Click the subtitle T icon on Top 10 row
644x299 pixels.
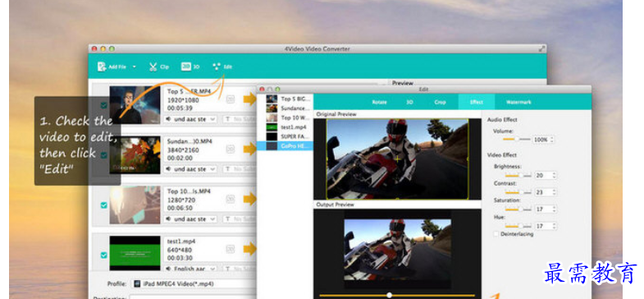227,219
